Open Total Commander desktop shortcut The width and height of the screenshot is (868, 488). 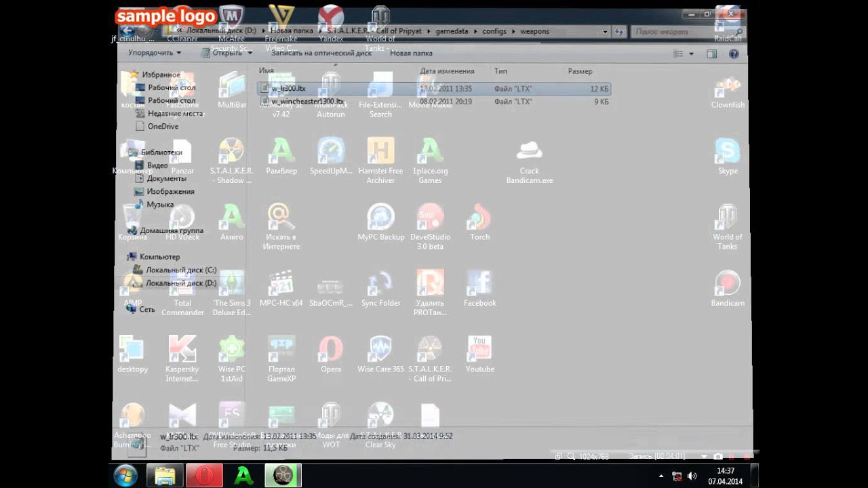tap(182, 293)
